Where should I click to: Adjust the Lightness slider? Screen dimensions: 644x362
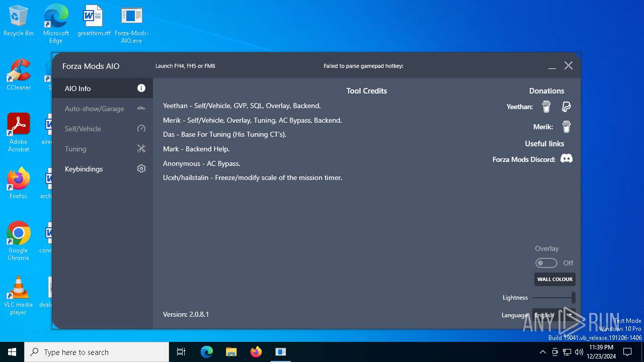click(554, 298)
